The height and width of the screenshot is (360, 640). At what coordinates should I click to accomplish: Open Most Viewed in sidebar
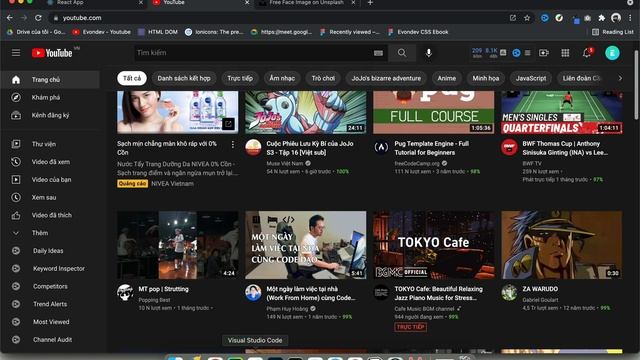pos(50,322)
